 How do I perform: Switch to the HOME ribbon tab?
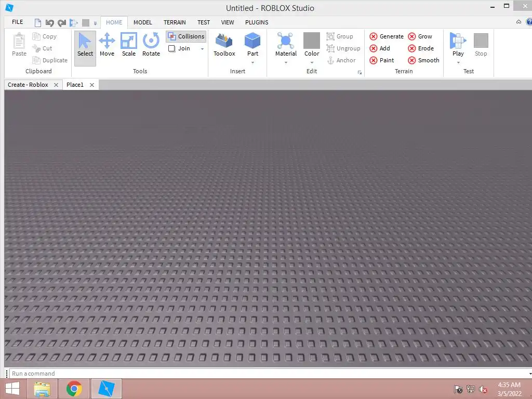[x=114, y=22]
